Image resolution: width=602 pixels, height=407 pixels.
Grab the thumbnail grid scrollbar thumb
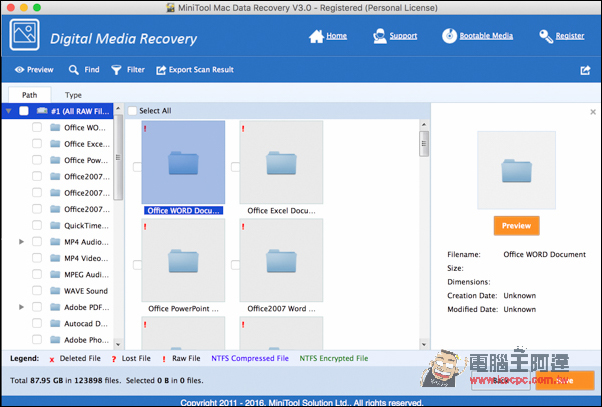[424, 144]
